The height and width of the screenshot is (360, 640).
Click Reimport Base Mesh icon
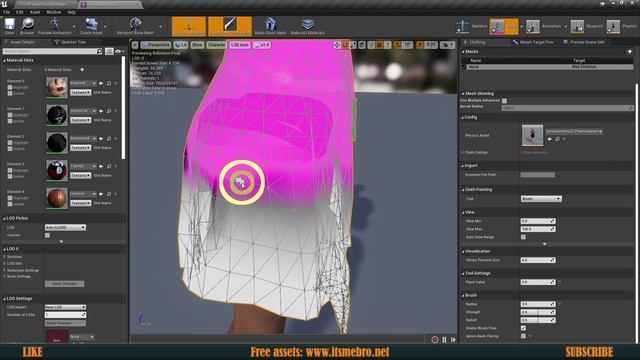point(136,24)
